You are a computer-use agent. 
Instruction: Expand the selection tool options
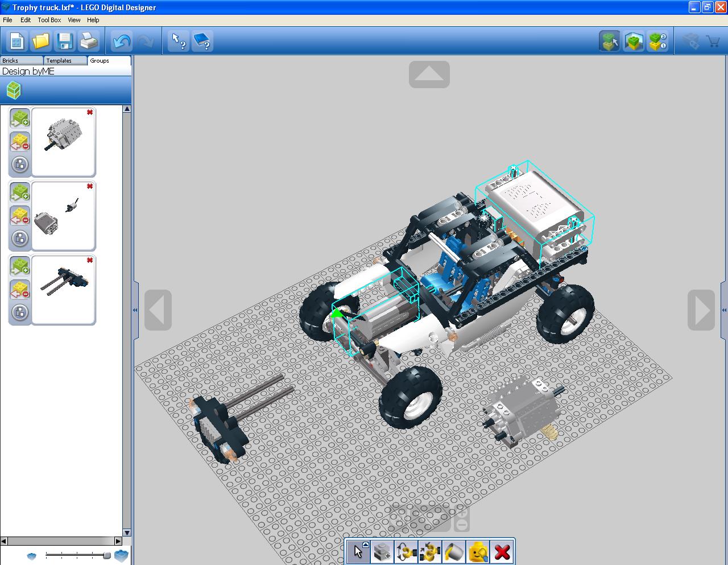366,545
